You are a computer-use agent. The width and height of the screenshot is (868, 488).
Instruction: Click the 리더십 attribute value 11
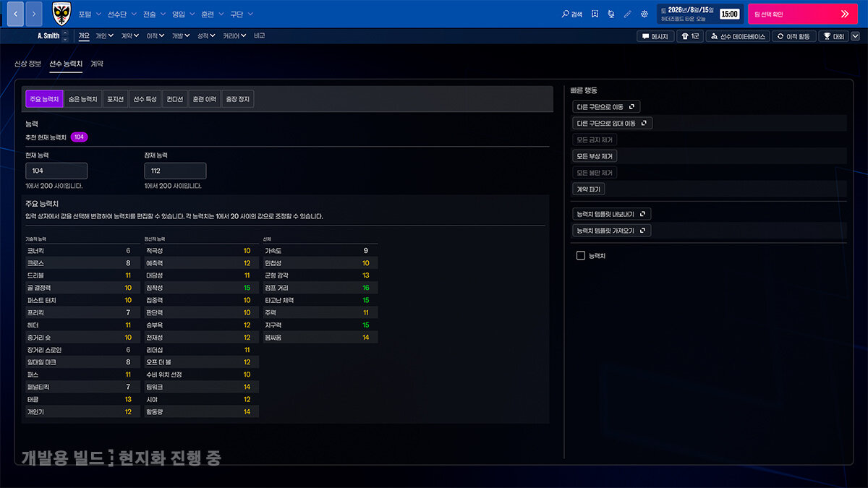click(x=247, y=350)
